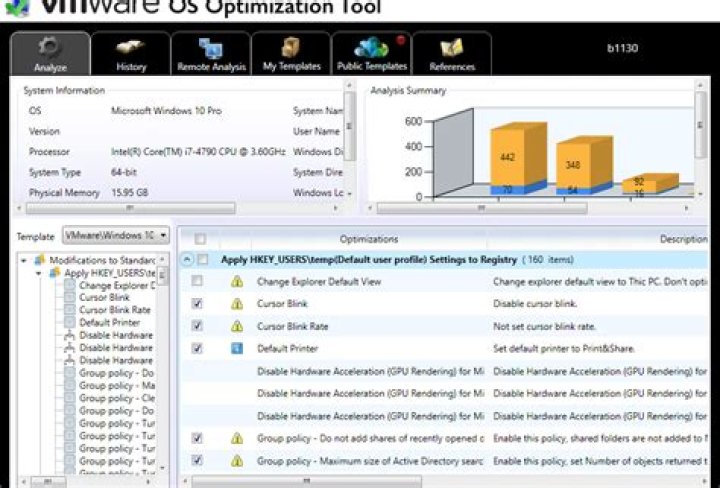Click the System Information scroll up arrow
Image resolution: width=720 pixels, height=488 pixels.
(349, 85)
